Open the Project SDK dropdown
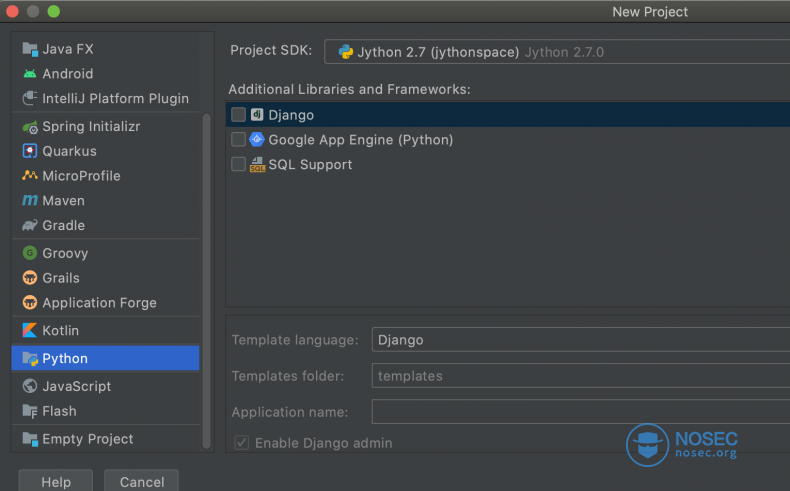Image resolution: width=790 pixels, height=491 pixels. (x=557, y=52)
